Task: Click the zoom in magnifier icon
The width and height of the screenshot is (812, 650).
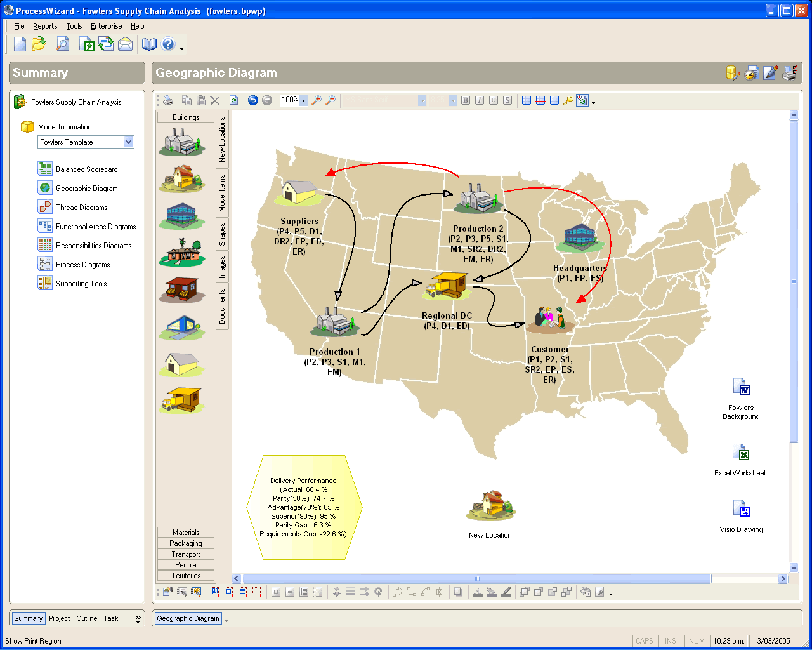Action: click(316, 100)
